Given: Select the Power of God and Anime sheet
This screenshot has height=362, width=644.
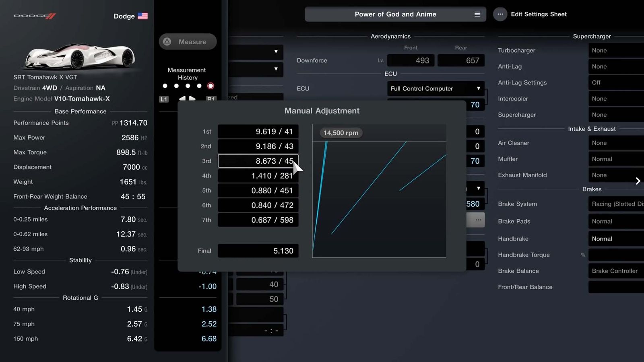Looking at the screenshot, I should coord(395,14).
